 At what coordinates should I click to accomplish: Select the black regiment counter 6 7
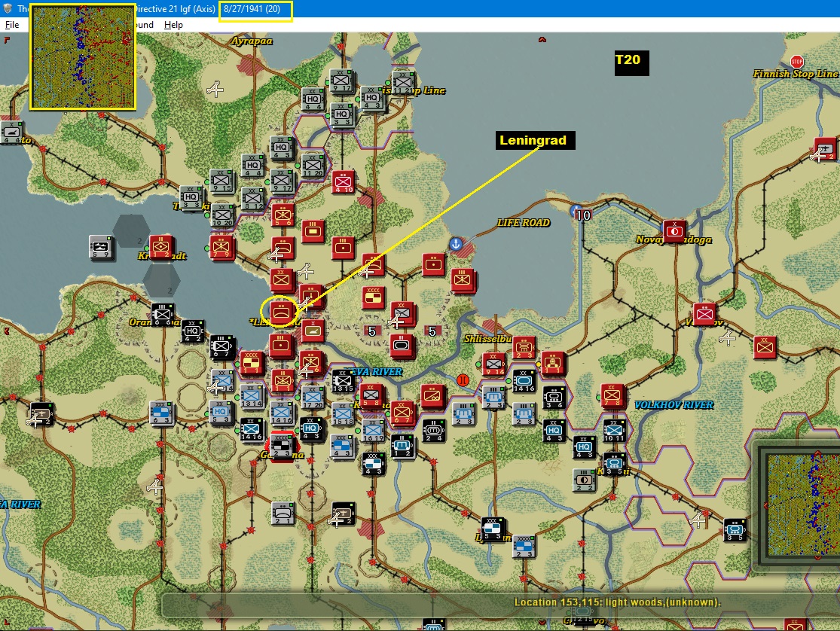pyautogui.click(x=221, y=346)
